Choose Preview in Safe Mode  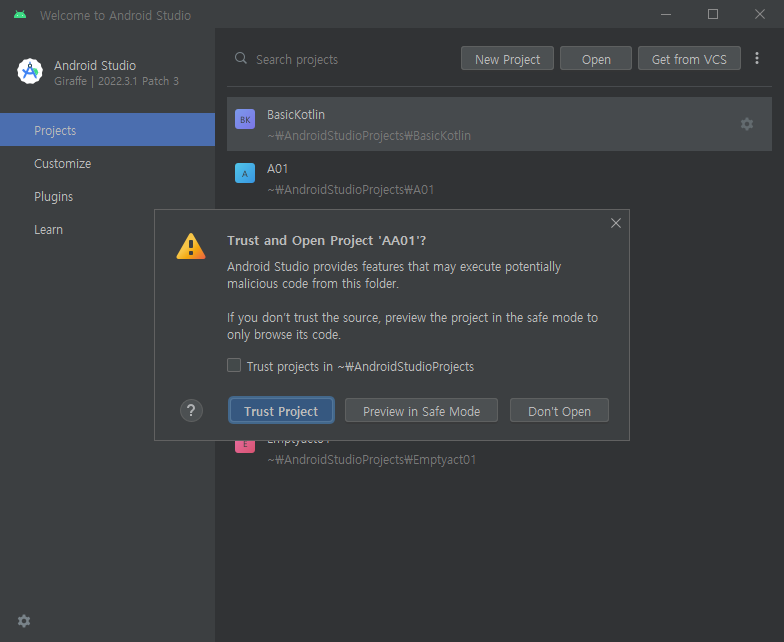[x=422, y=410]
